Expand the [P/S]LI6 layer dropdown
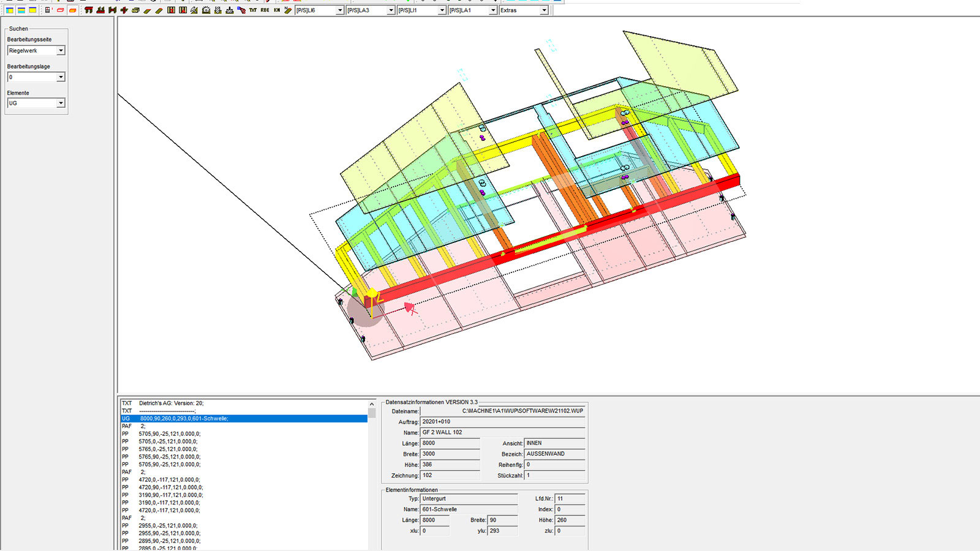The image size is (980, 551). (x=340, y=10)
